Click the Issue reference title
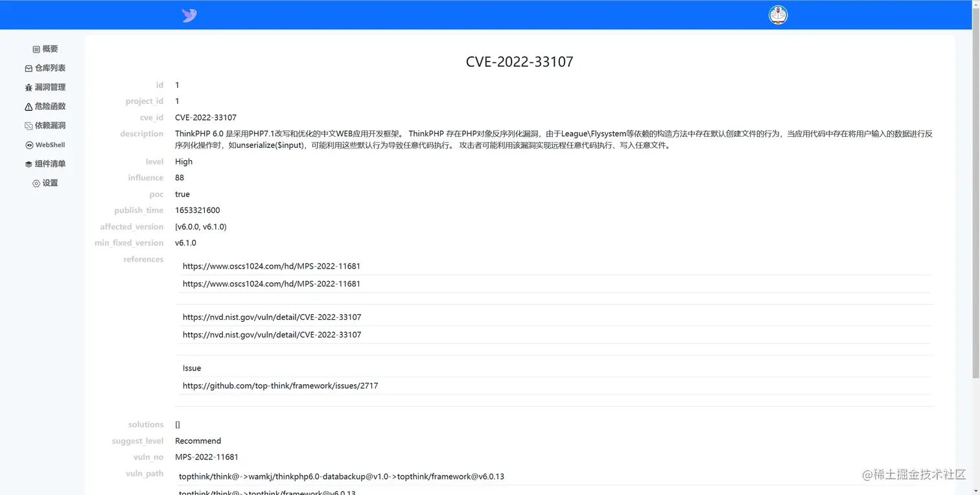This screenshot has width=980, height=495. 192,368
